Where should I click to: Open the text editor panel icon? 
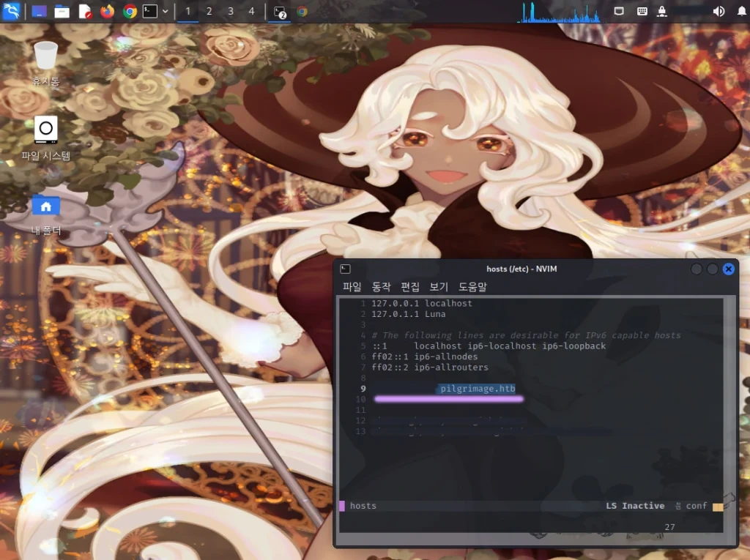click(x=85, y=11)
